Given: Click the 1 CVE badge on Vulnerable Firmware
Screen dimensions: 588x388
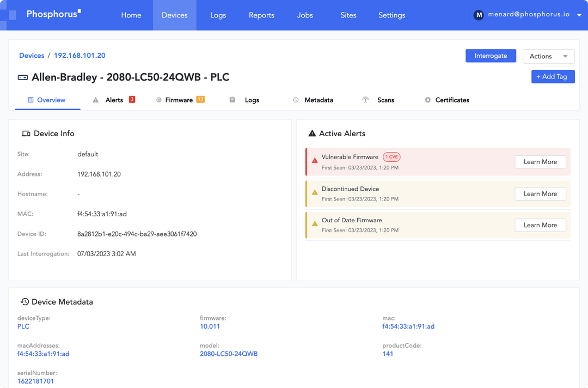Looking at the screenshot, I should pos(391,156).
